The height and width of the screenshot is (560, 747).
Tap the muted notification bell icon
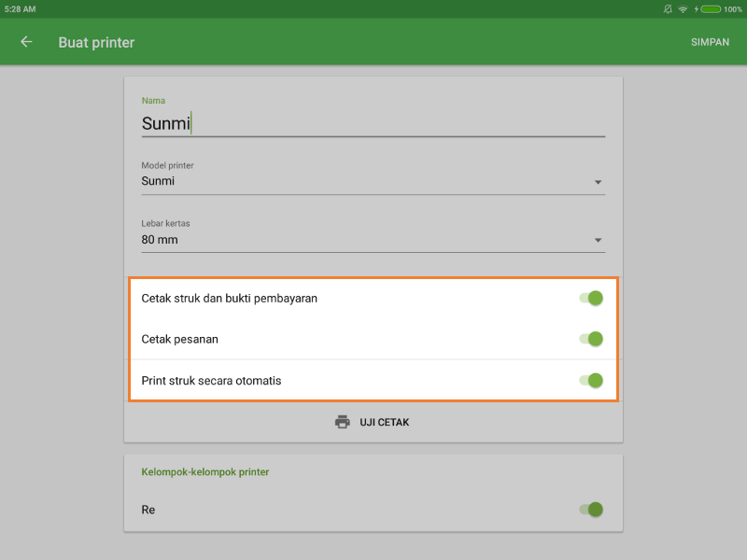pyautogui.click(x=668, y=8)
